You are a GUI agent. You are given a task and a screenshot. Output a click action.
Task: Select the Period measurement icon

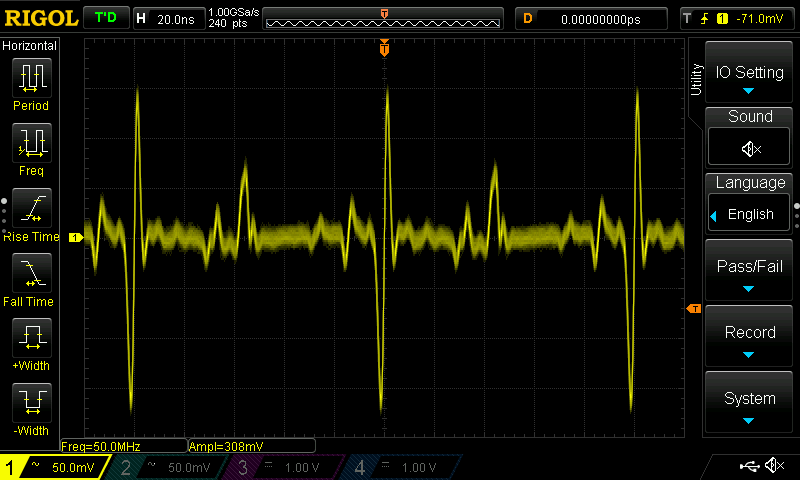tap(32, 78)
